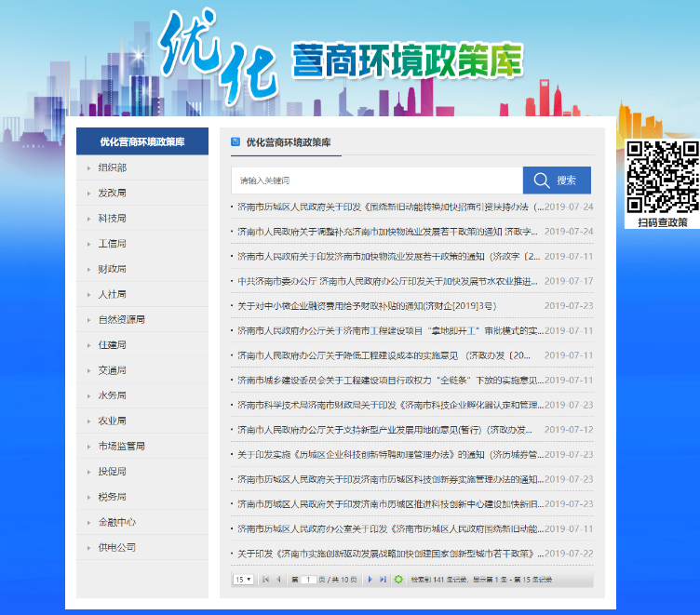Image resolution: width=700 pixels, height=615 pixels.
Task: Open 历城区人民政府办公室关于印发 policy link
Action: point(391,528)
